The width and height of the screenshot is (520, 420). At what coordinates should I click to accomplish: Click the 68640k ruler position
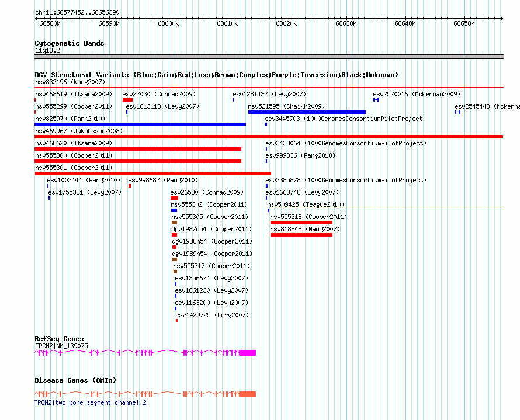pyautogui.click(x=404, y=23)
